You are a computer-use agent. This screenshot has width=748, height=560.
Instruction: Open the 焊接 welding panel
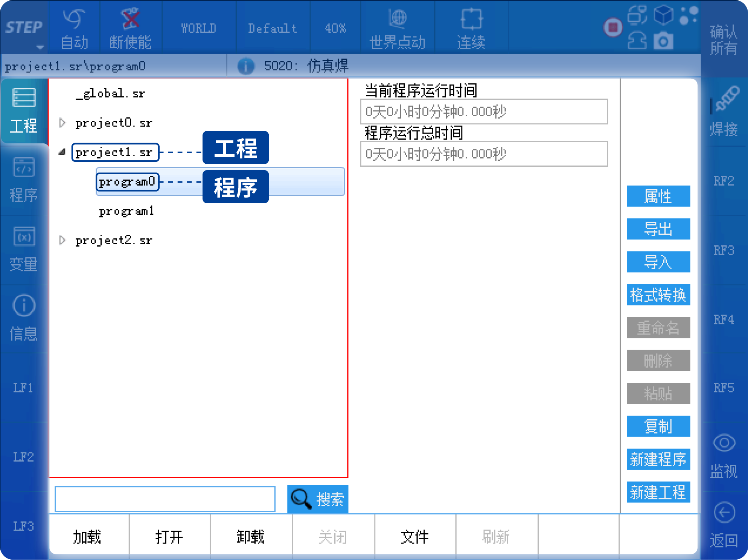coord(724,112)
